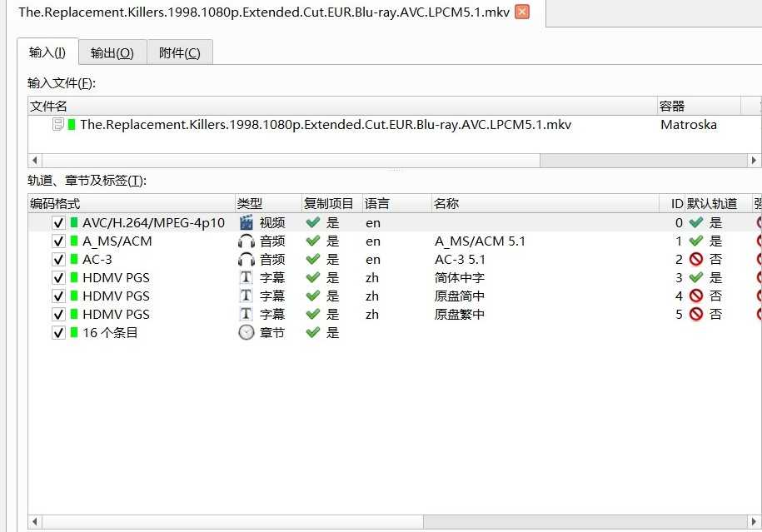Viewport: 762px width, 532px height.
Task: Click the default-track checkmark for track ID 0
Action: 696,222
